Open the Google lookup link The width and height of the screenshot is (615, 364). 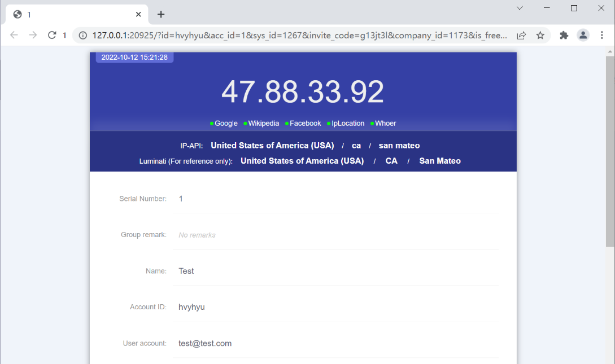click(x=225, y=123)
